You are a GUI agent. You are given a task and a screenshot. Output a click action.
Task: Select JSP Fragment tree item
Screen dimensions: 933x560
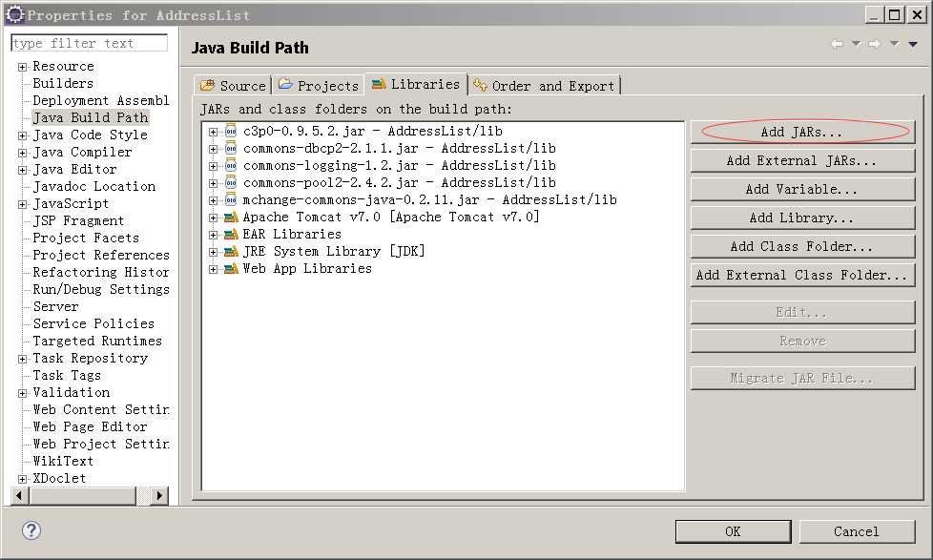tap(78, 220)
